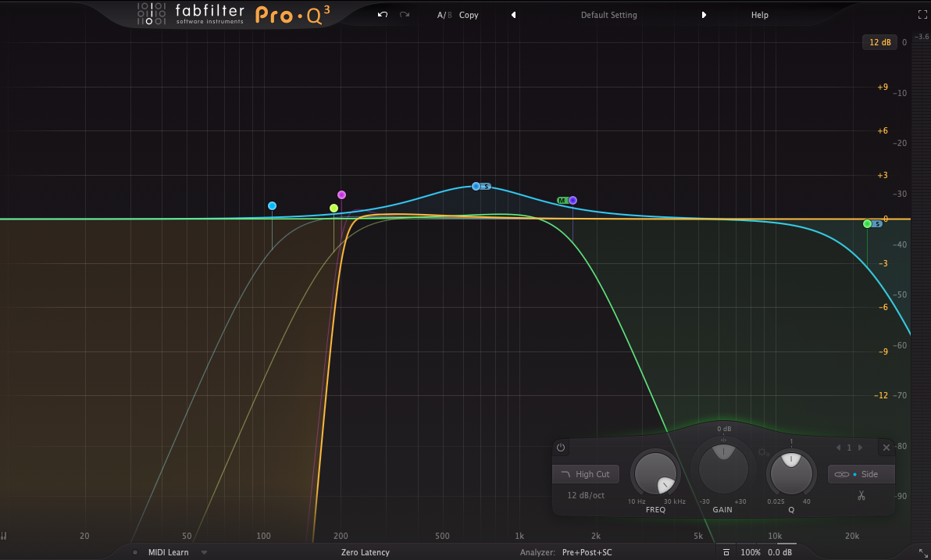Image resolution: width=931 pixels, height=560 pixels.
Task: Click the undo arrow icon
Action: [382, 15]
